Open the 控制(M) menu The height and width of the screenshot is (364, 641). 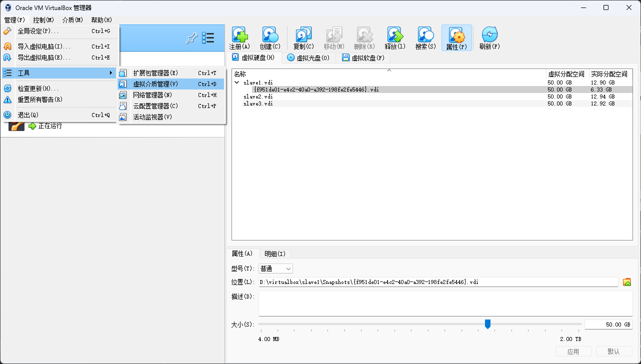pyautogui.click(x=43, y=20)
